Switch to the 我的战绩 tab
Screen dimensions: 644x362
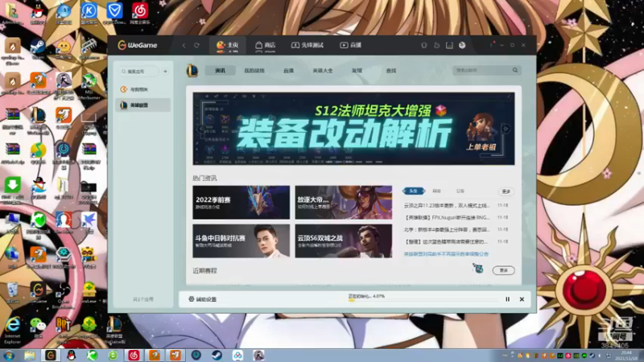point(254,71)
